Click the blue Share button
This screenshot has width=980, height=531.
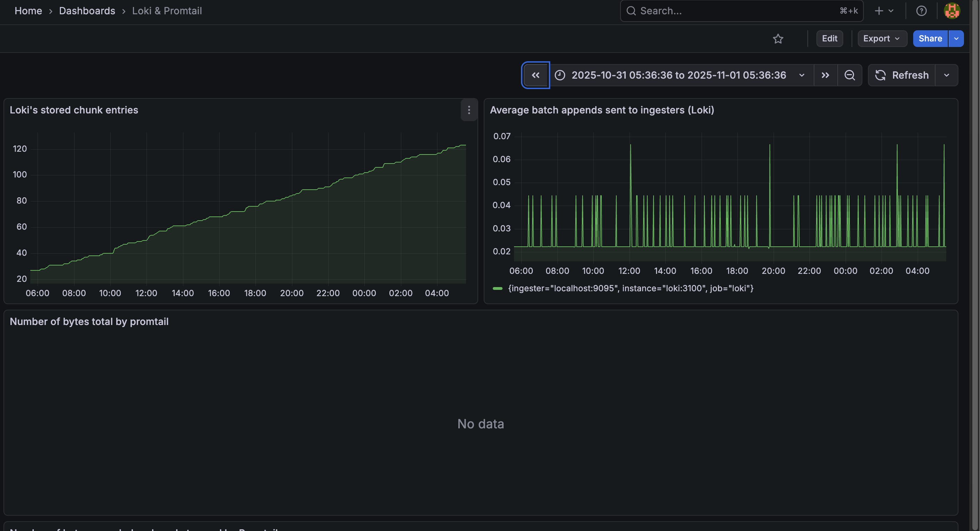coord(930,38)
